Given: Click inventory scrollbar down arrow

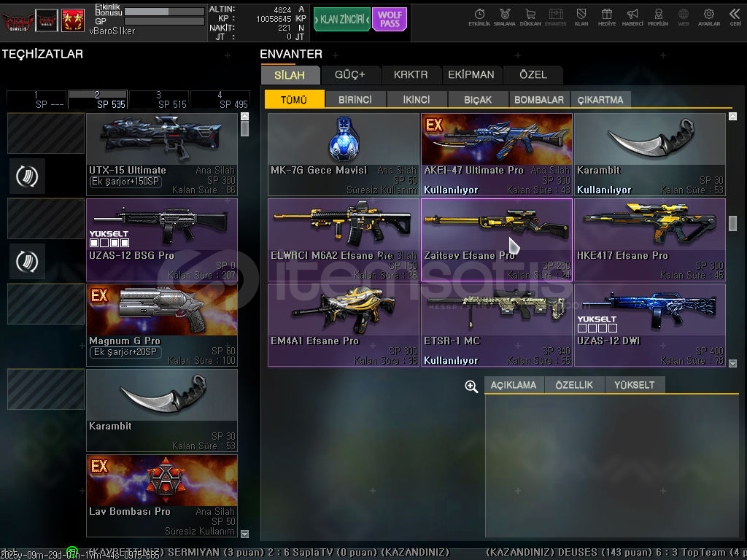Looking at the screenshot, I should [x=732, y=363].
